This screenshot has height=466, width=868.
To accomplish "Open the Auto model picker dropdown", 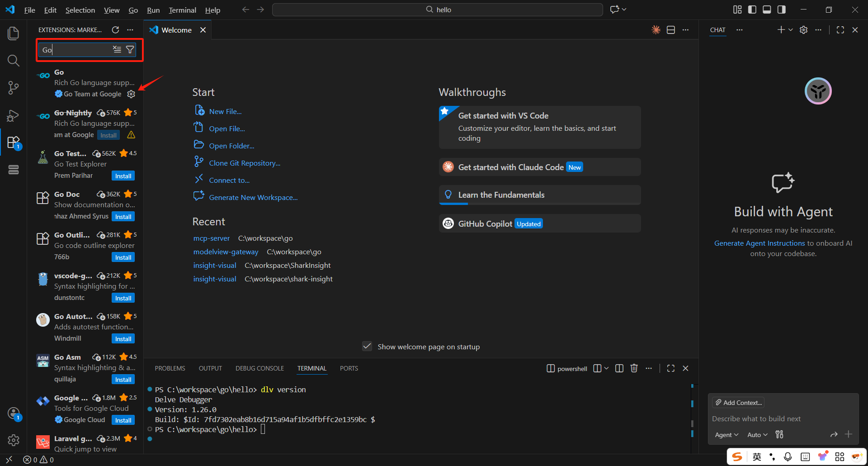I will click(x=757, y=435).
